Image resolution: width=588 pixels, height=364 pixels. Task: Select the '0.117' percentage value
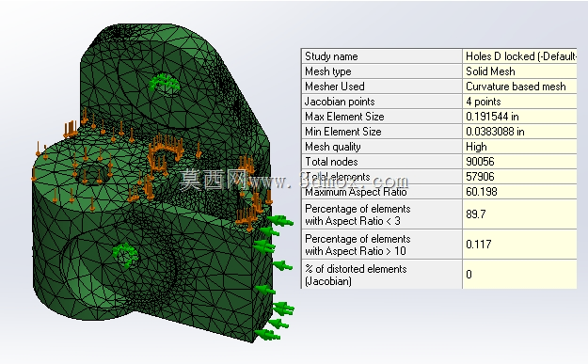pos(519,245)
